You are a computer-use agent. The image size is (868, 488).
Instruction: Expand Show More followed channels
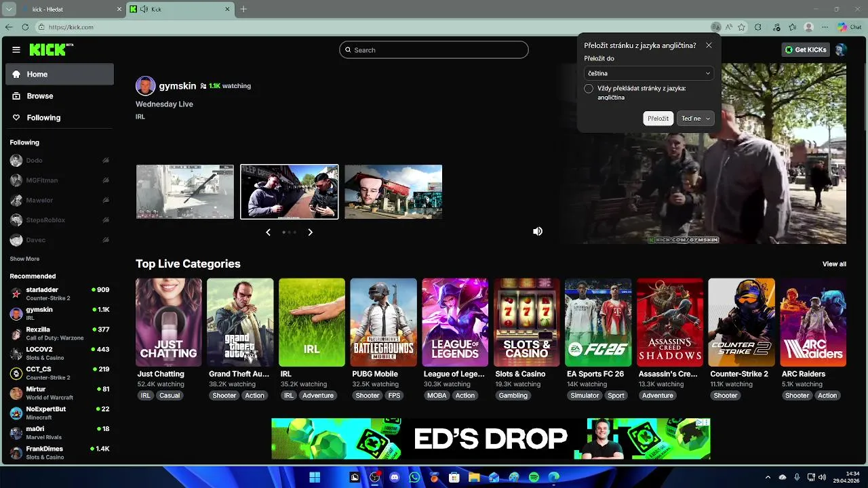(x=24, y=259)
